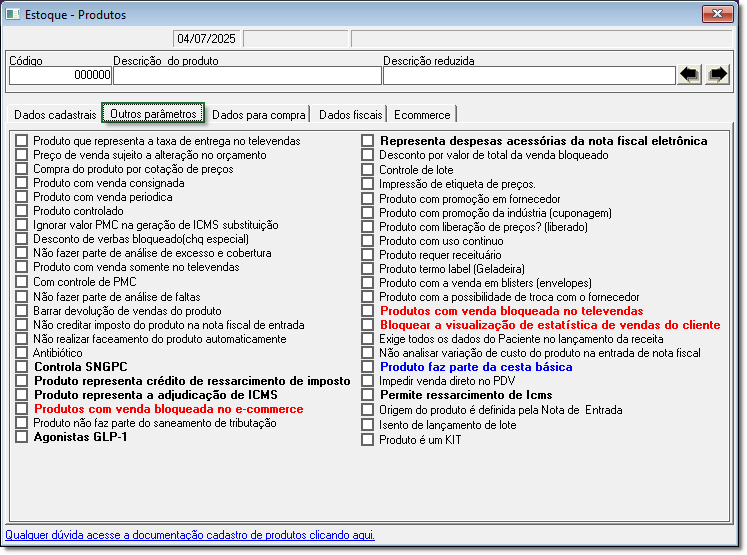Screen dimensions: 747x555
Task: Enable venda bloqueada no e-commerce
Action: point(21,409)
